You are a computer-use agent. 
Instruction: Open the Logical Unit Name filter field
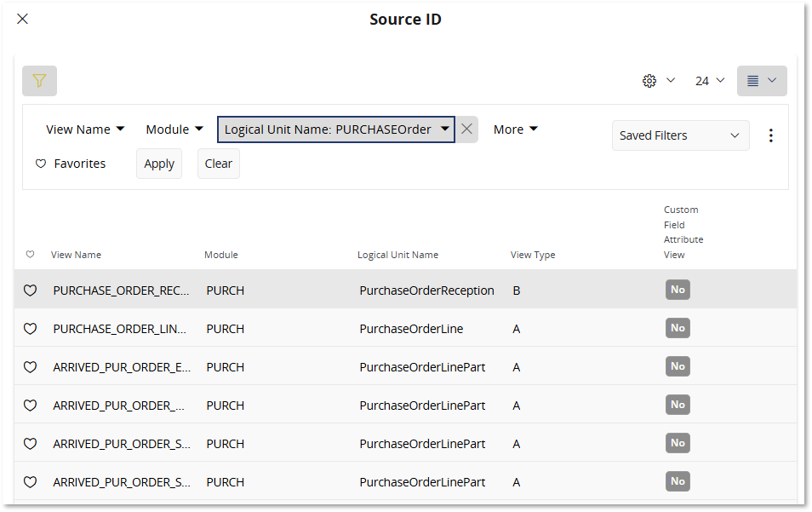(x=336, y=129)
